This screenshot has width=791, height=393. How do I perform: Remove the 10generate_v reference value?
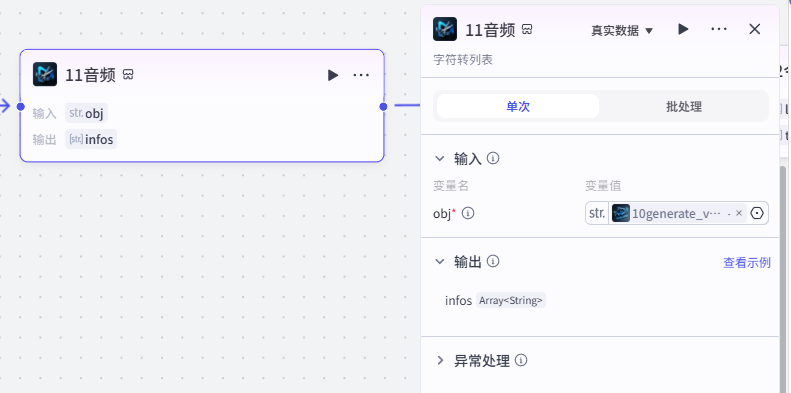point(739,213)
